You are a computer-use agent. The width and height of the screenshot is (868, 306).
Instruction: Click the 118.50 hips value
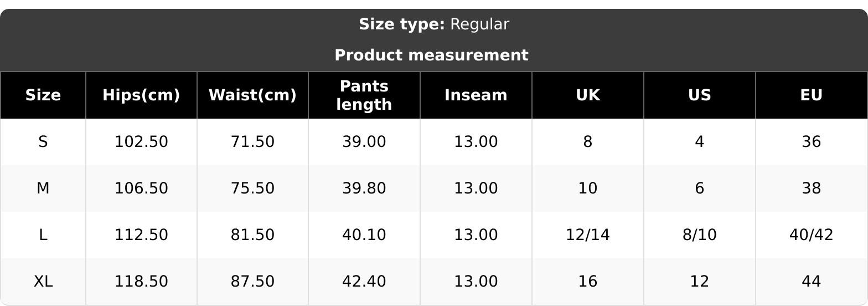click(x=141, y=282)
